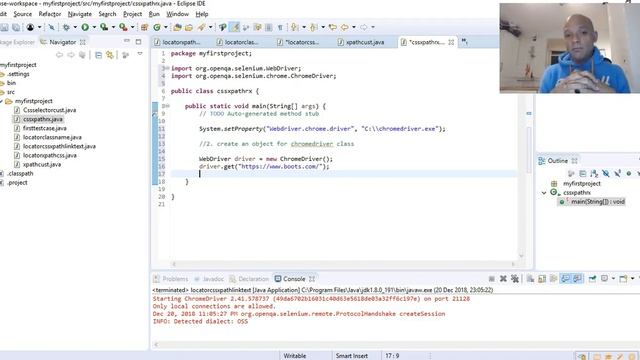Open the Navigator view menu triangle
This screenshot has height=360, width=640.
(x=140, y=54)
